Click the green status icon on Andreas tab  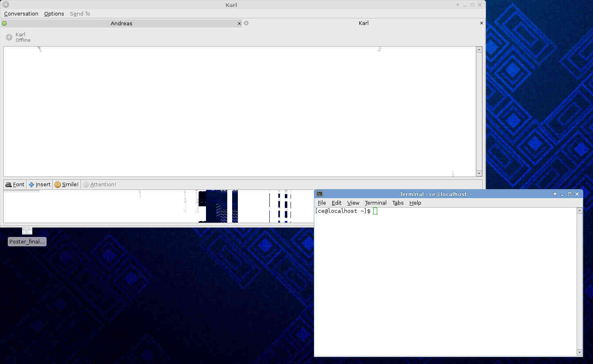point(4,24)
